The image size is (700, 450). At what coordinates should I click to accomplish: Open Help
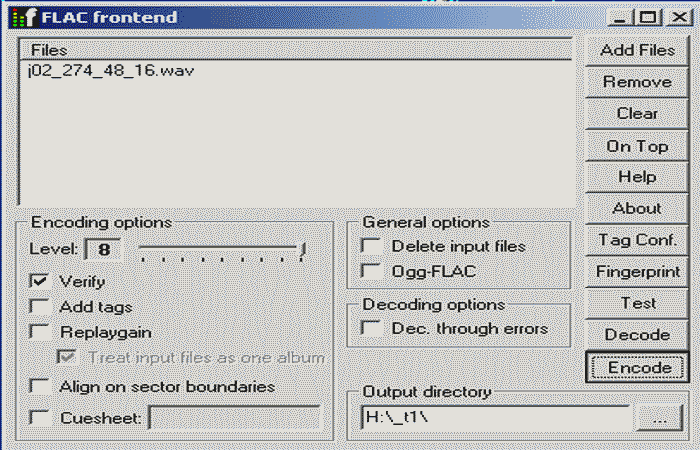click(637, 177)
